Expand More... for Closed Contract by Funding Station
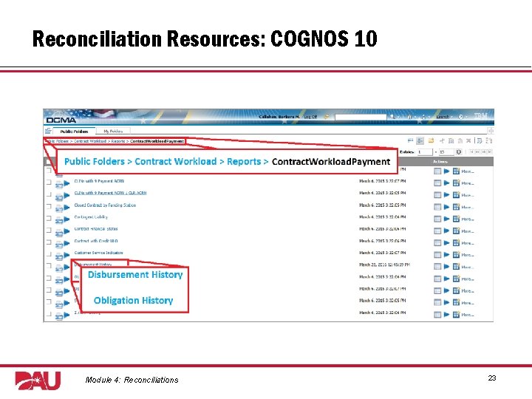 468,207
